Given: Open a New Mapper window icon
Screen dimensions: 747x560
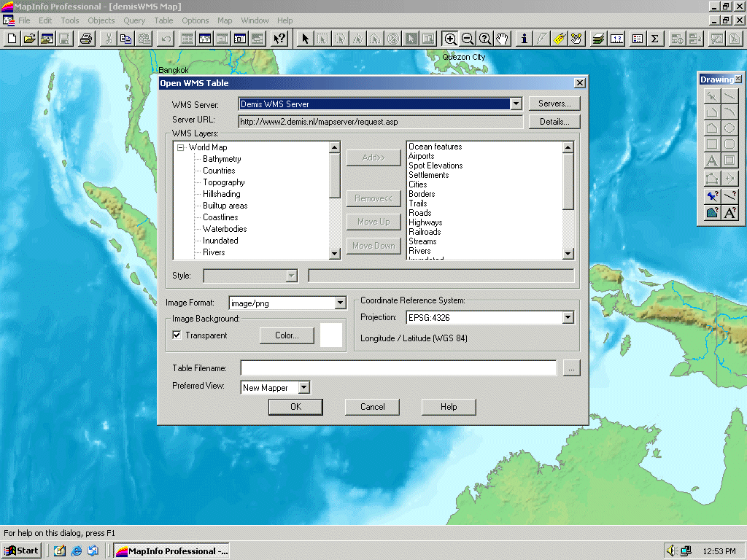Looking at the screenshot, I should click(x=205, y=39).
